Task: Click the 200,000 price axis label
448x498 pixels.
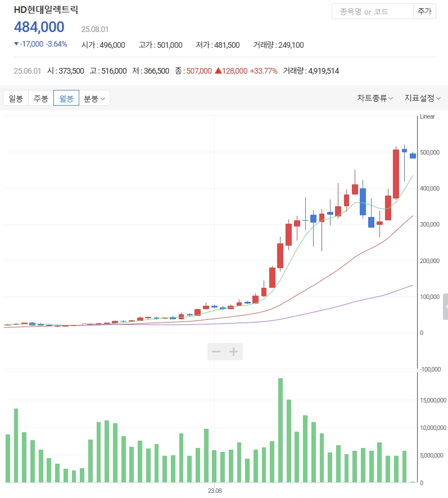Action: click(429, 261)
